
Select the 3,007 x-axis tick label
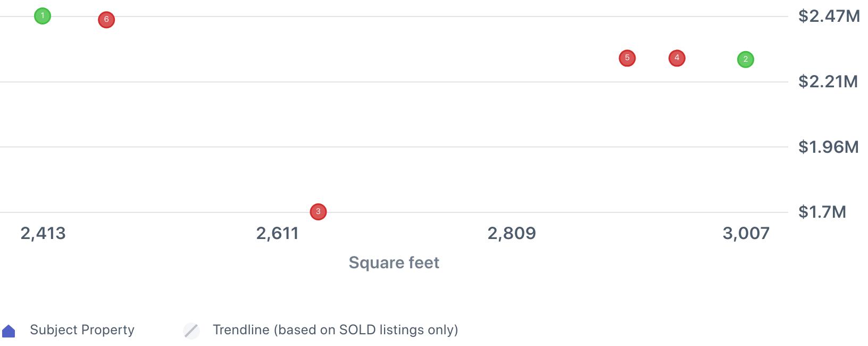(x=746, y=233)
